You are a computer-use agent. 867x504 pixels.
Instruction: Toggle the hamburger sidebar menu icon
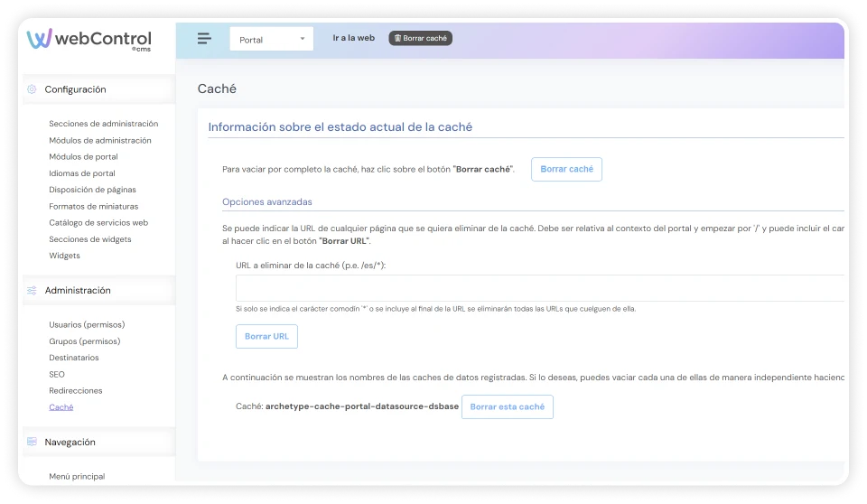(x=204, y=39)
